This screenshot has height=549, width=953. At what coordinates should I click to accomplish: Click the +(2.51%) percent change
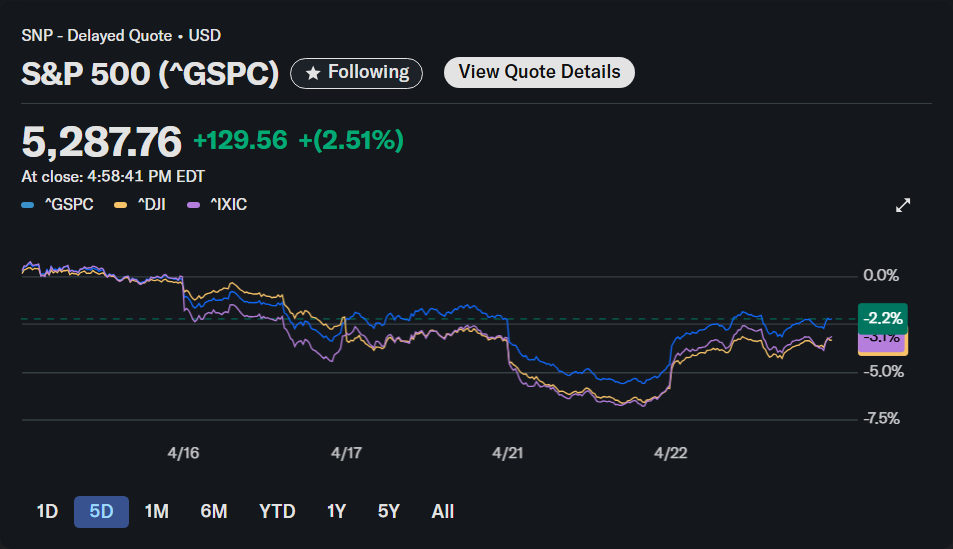click(x=351, y=140)
